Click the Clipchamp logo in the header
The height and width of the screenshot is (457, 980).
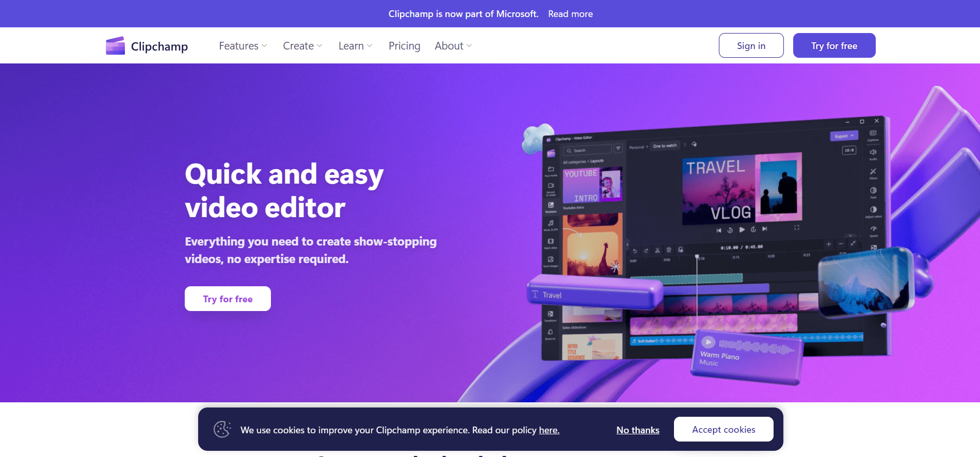147,46
